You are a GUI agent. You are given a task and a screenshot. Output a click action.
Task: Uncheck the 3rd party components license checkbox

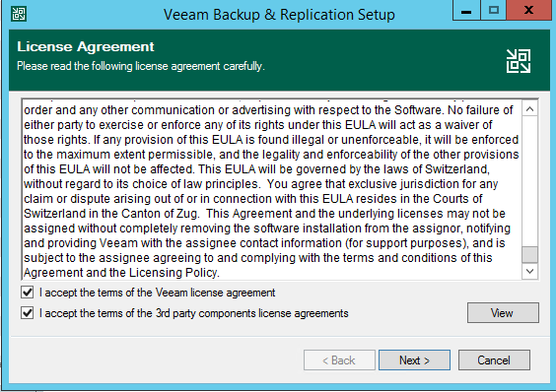coord(28,313)
